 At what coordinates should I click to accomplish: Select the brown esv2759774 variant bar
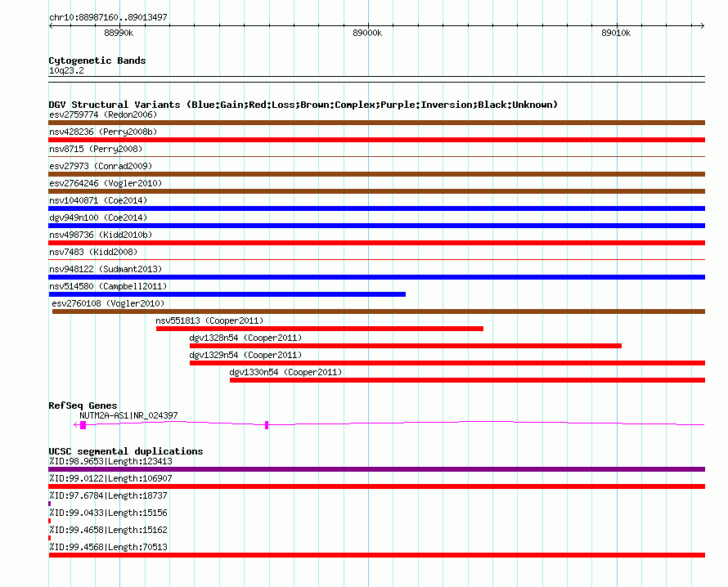[376, 123]
